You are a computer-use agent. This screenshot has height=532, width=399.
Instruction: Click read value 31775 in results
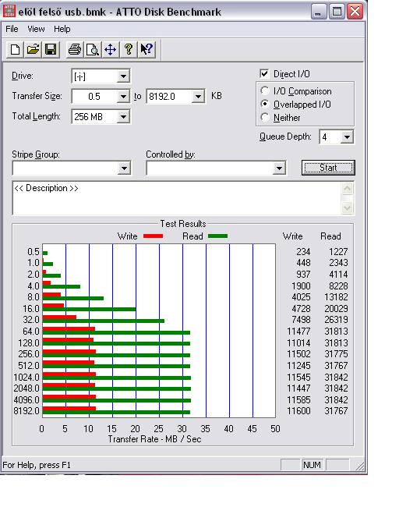336,354
